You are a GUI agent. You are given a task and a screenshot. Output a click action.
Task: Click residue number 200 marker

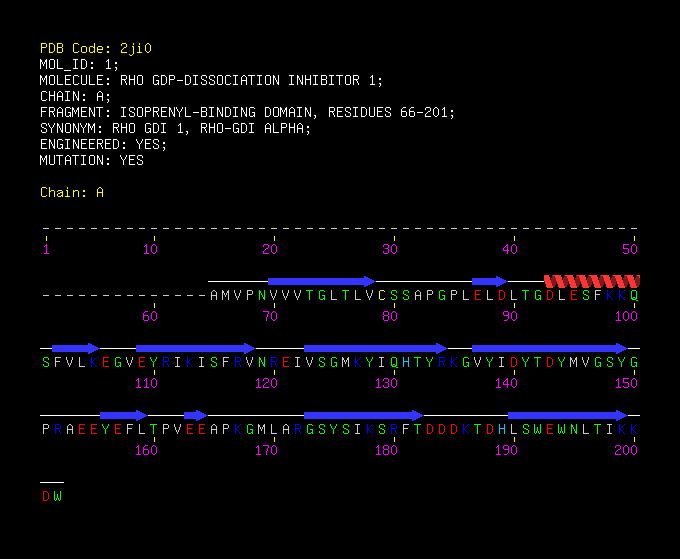626,450
